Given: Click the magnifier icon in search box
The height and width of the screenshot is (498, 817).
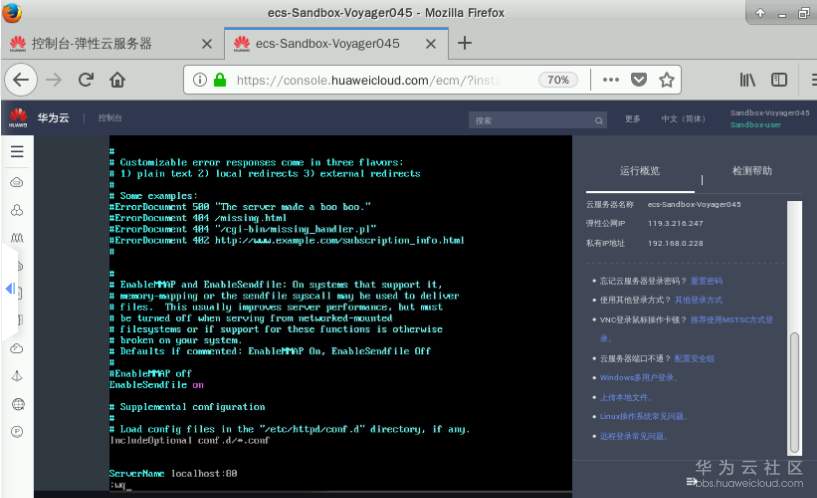Looking at the screenshot, I should point(599,120).
